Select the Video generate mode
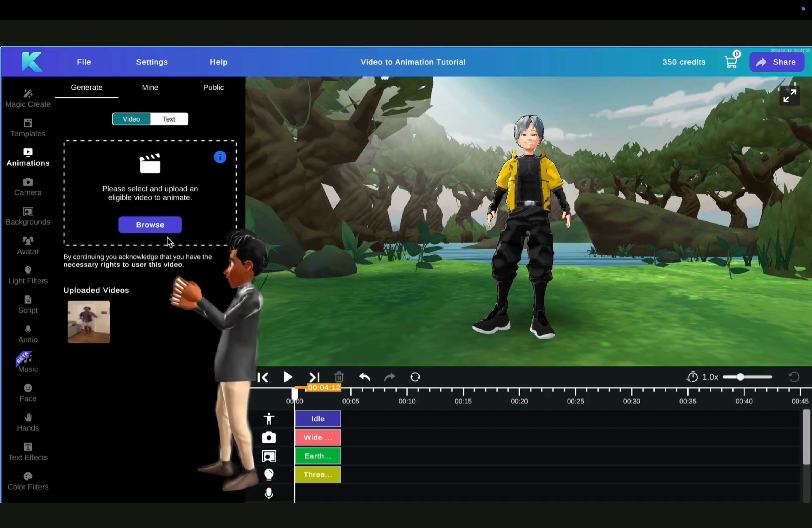 point(131,119)
